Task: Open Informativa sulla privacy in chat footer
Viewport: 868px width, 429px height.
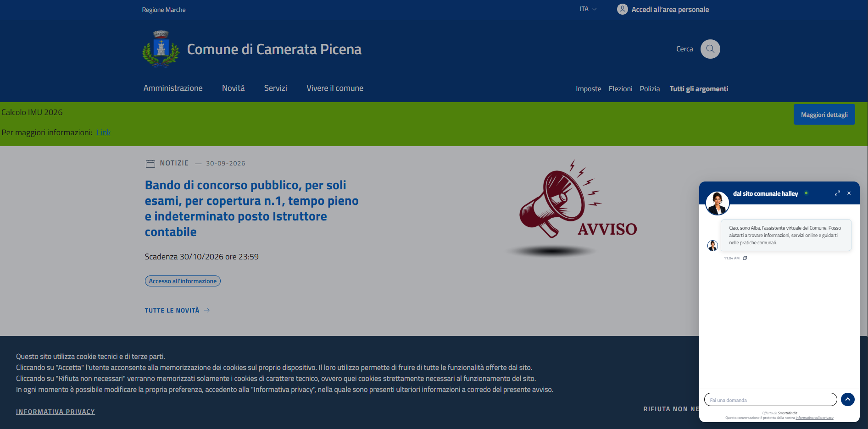Action: [x=814, y=418]
